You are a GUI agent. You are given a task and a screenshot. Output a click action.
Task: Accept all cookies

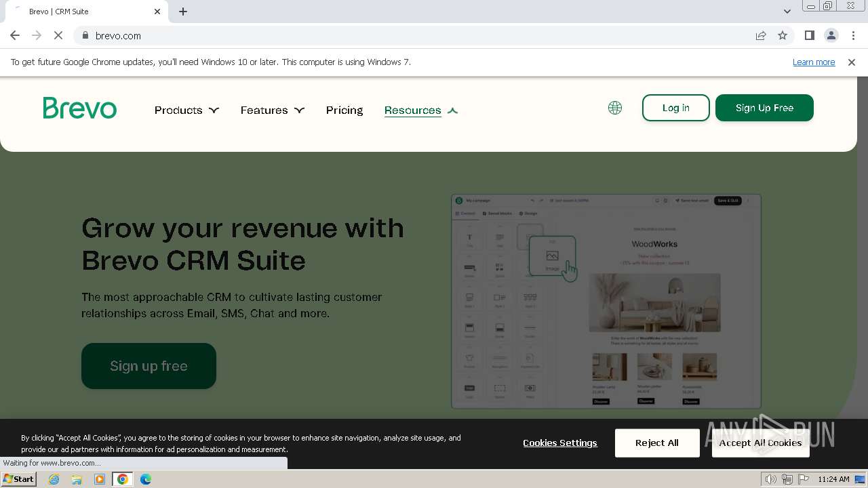pos(760,443)
